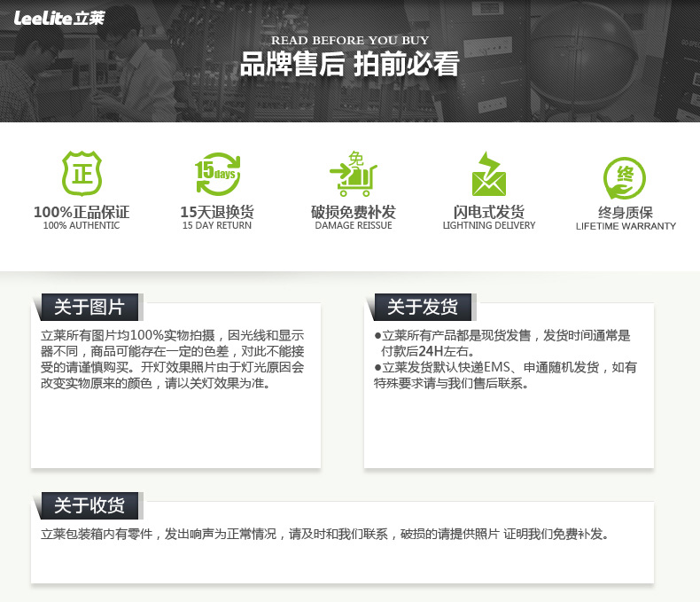Click the 15days return arrows icon
The width and height of the screenshot is (700, 602).
coord(218,174)
